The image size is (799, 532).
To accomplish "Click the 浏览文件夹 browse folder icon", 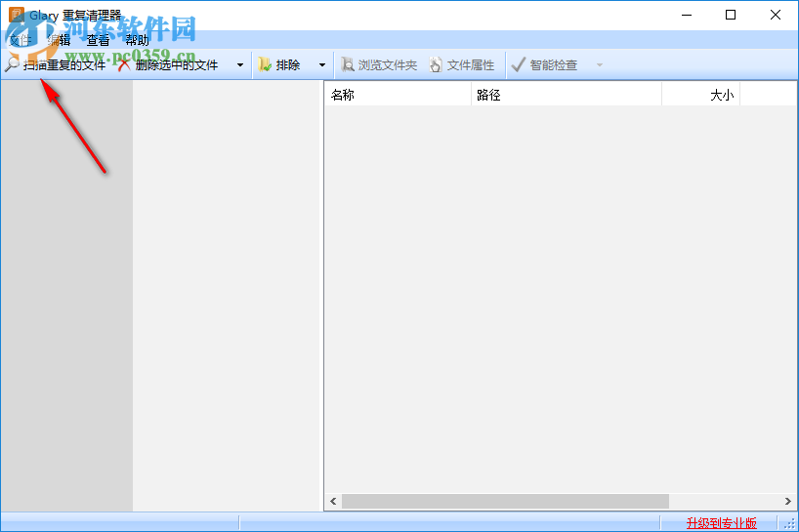I will pyautogui.click(x=347, y=64).
